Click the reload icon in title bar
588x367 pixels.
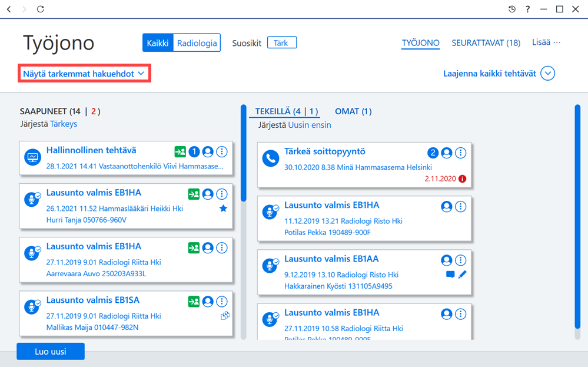point(41,9)
